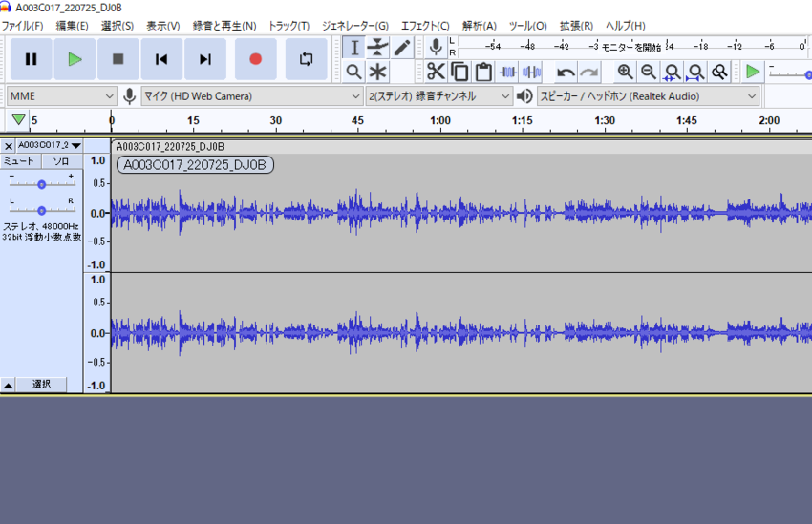Collapse the track with the up arrow
Screen dimensions: 812x524
pyautogui.click(x=9, y=385)
